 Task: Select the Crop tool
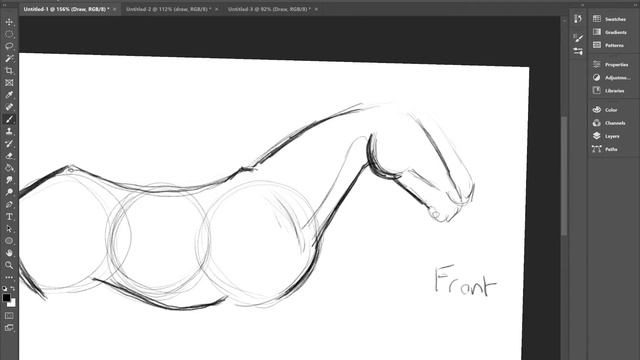pyautogui.click(x=9, y=71)
